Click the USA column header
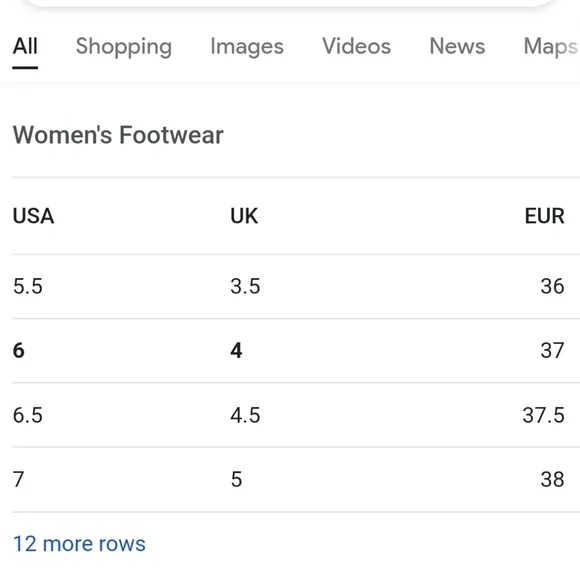 [x=33, y=216]
